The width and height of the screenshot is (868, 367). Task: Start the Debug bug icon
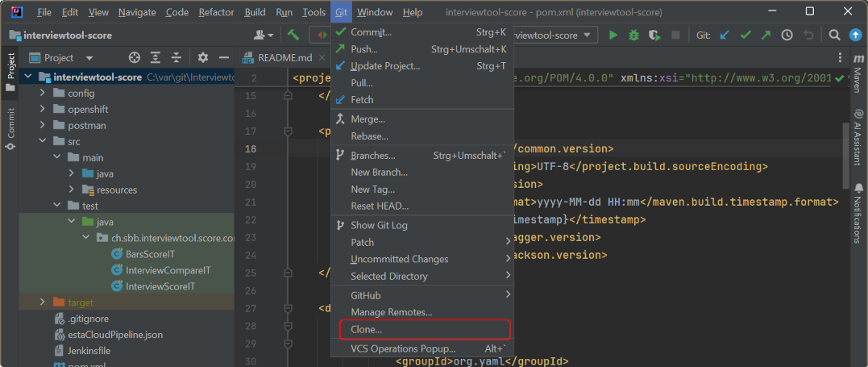coord(633,35)
